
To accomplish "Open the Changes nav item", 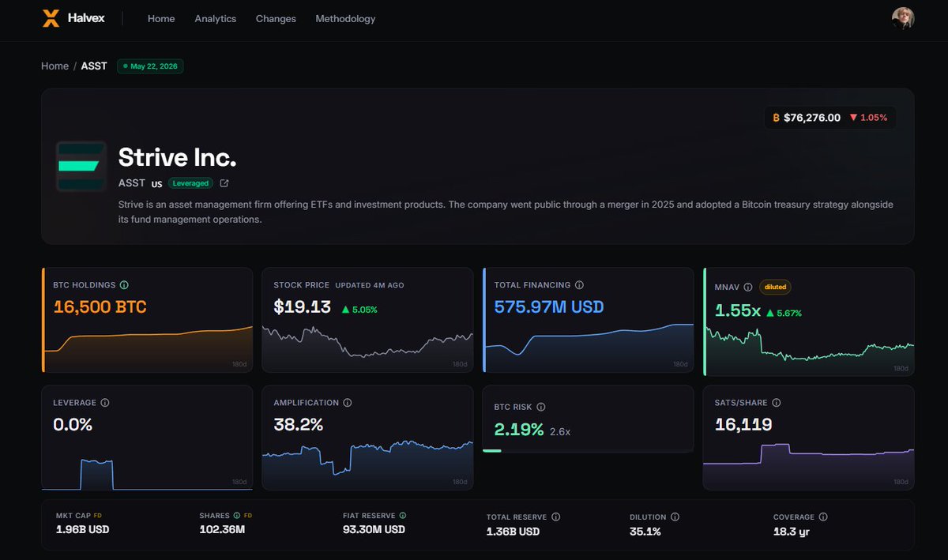I will coord(276,18).
